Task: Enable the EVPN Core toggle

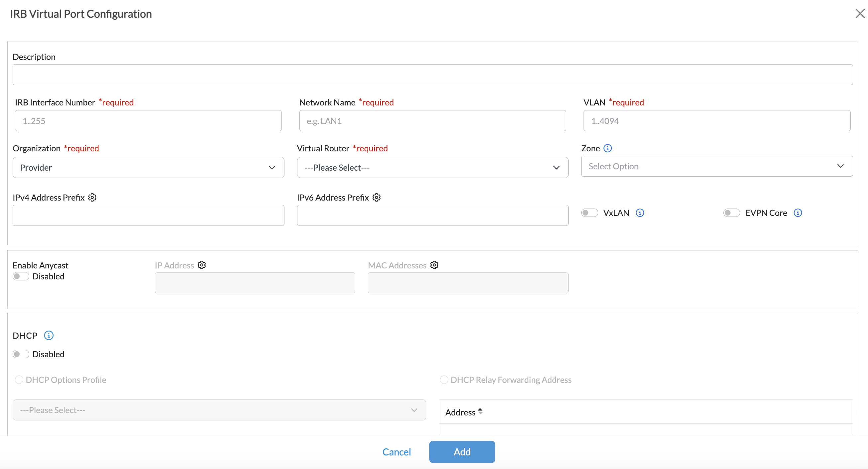Action: point(731,213)
